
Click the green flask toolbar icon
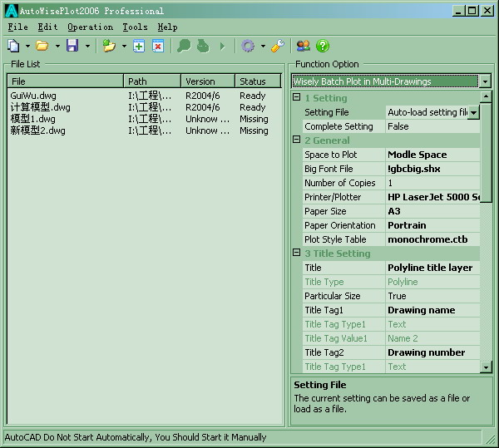pyautogui.click(x=203, y=46)
